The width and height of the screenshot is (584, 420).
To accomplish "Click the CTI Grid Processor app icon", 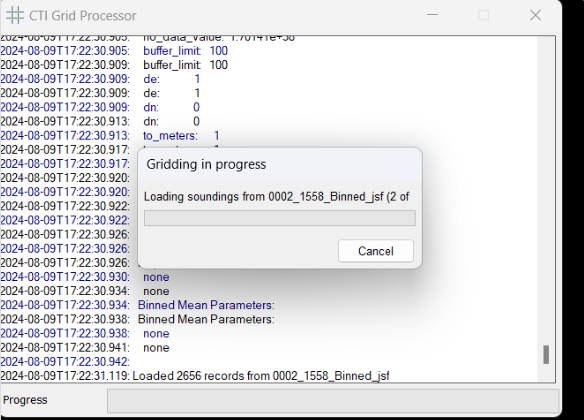I will (x=15, y=16).
